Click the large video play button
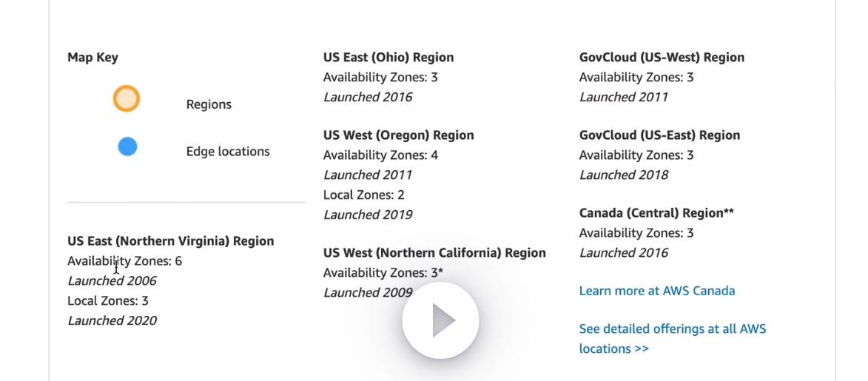This screenshot has height=381, width=868. 440,320
